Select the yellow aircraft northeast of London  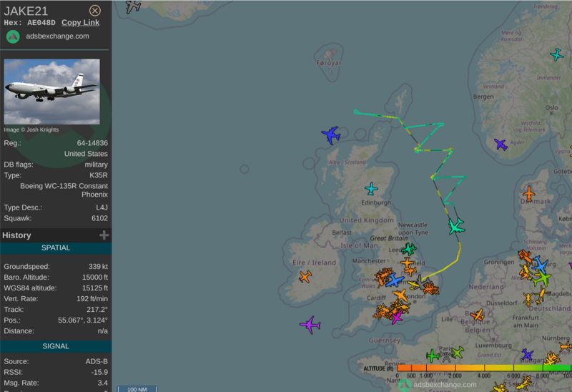pyautogui.click(x=415, y=285)
